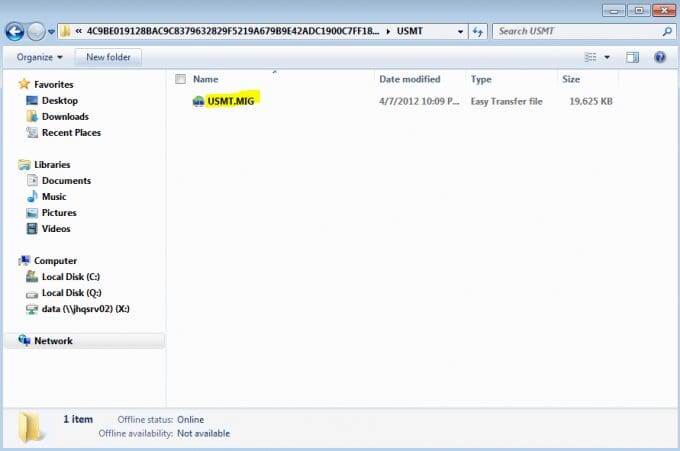Open Libraries in the navigation pane
The height and width of the screenshot is (451, 680).
coord(52,165)
